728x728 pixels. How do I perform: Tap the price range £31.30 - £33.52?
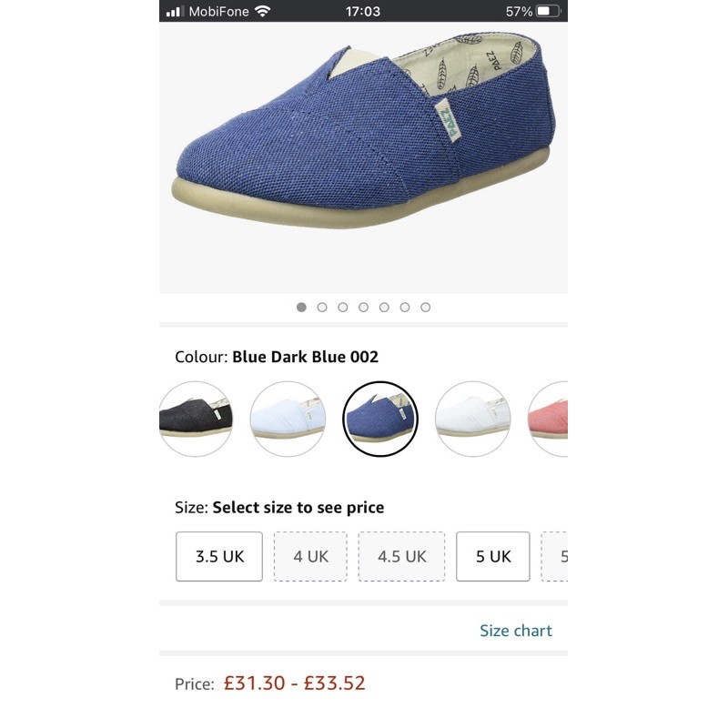[x=294, y=682]
